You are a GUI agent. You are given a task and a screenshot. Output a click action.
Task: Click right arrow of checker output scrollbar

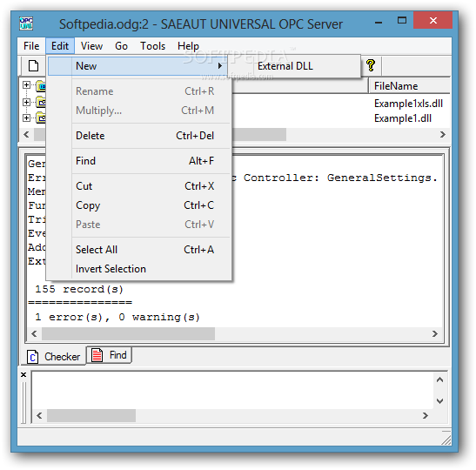click(x=435, y=333)
